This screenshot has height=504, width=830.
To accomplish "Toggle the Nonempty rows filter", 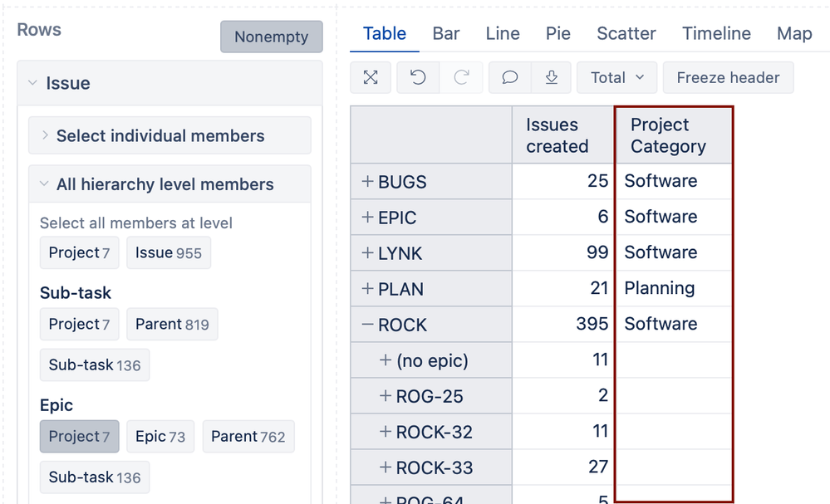I will pyautogui.click(x=271, y=37).
